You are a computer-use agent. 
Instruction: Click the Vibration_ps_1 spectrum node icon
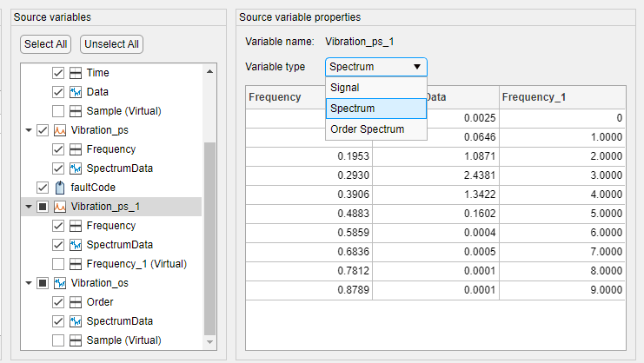click(60, 207)
